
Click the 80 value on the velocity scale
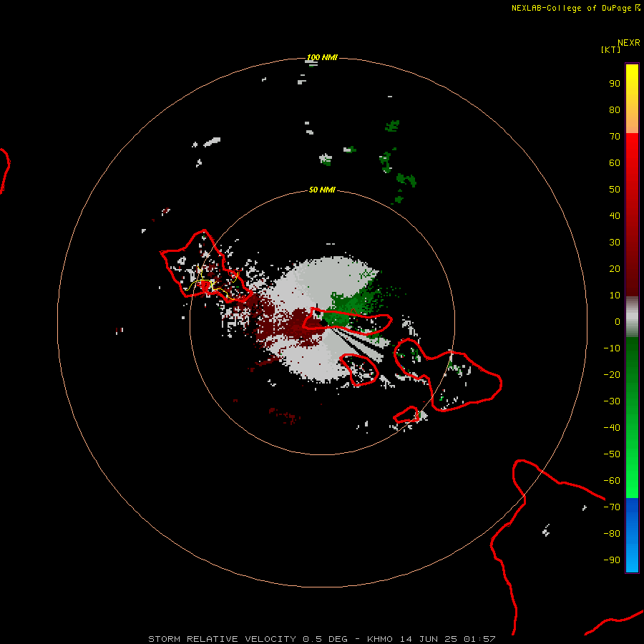click(x=615, y=109)
